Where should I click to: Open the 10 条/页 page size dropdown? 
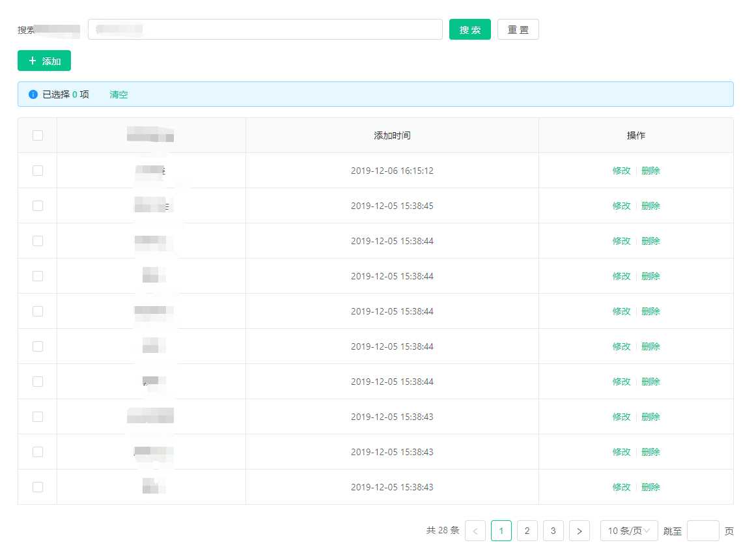pyautogui.click(x=629, y=531)
